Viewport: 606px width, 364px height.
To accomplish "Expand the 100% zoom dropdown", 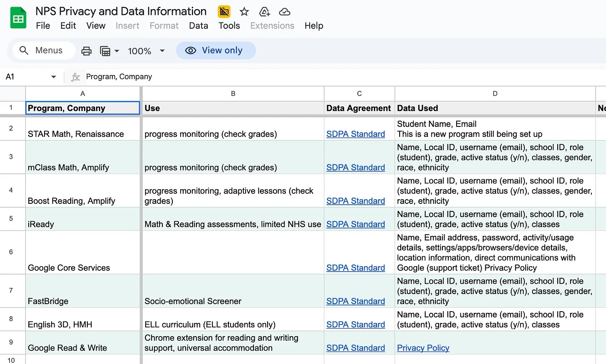I will 162,51.
